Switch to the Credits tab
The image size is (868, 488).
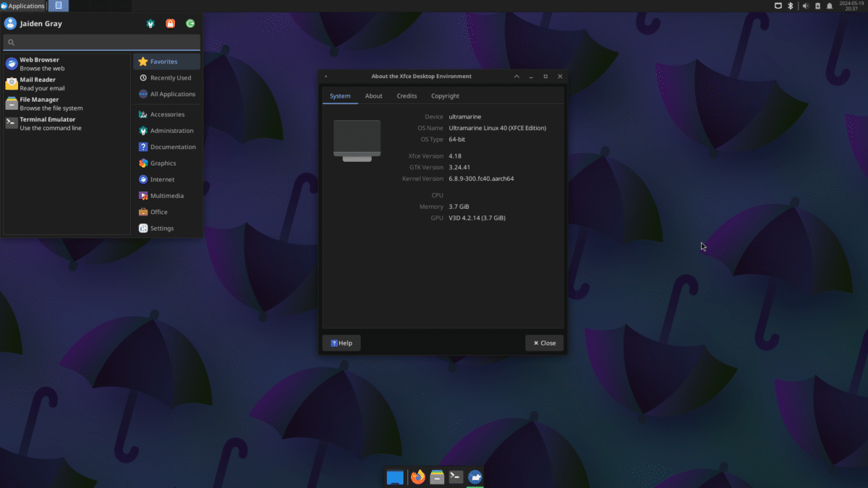[x=407, y=95]
